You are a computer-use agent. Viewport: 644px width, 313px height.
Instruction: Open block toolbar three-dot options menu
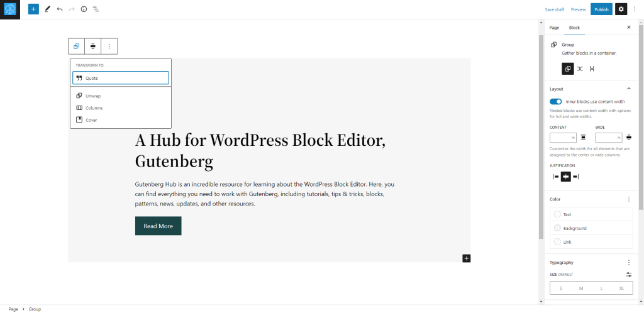tap(109, 46)
